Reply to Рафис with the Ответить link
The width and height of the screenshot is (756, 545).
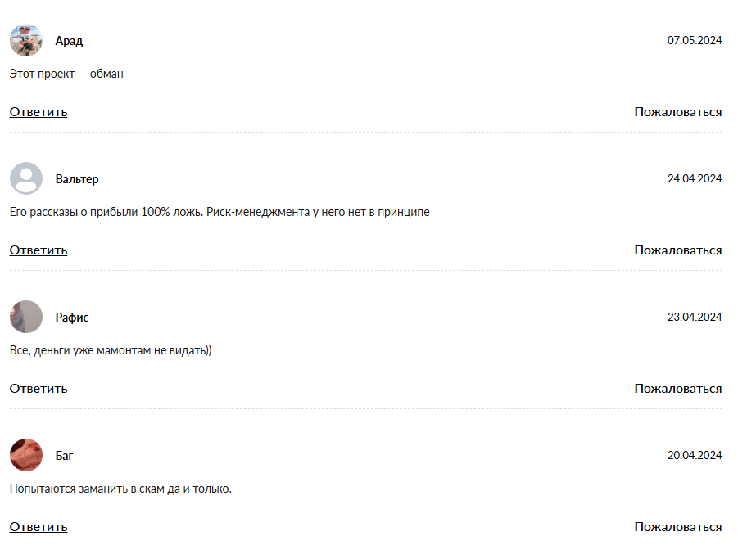point(38,389)
